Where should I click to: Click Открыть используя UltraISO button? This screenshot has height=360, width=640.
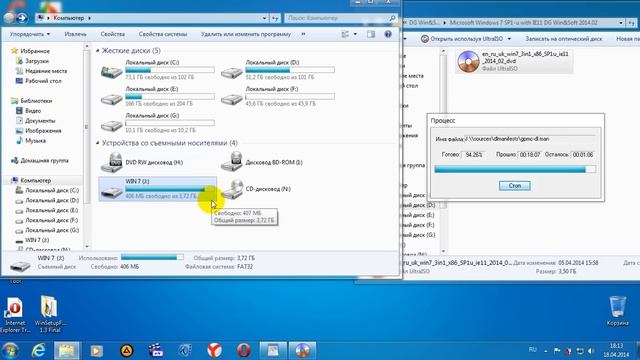(x=462, y=39)
